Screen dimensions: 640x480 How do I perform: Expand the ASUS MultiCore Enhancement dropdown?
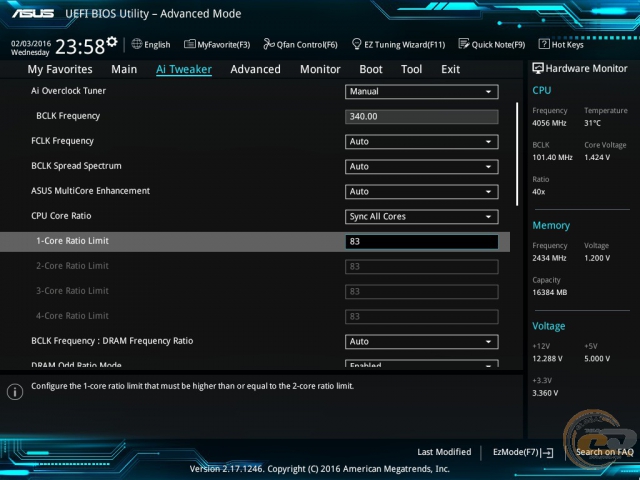[422, 191]
